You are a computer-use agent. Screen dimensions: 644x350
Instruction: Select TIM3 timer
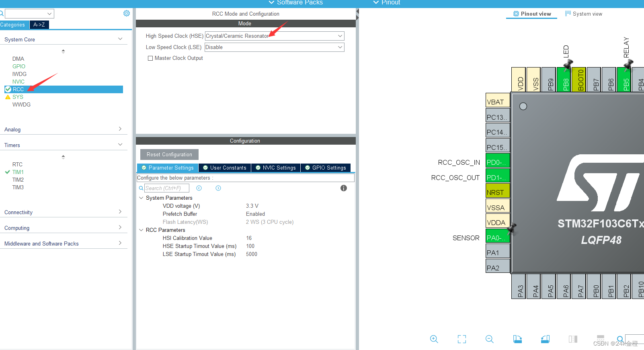18,187
